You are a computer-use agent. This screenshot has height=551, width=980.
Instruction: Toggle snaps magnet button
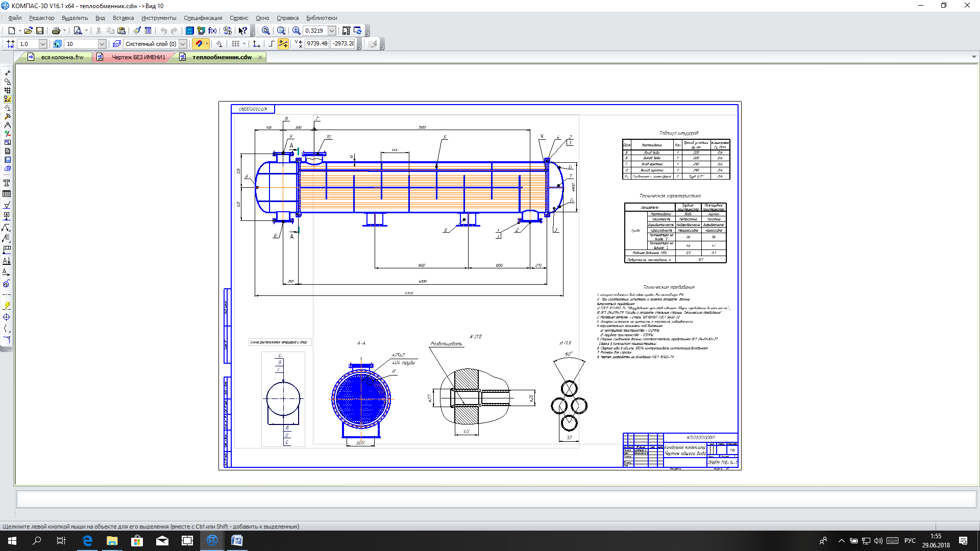pyautogui.click(x=199, y=44)
